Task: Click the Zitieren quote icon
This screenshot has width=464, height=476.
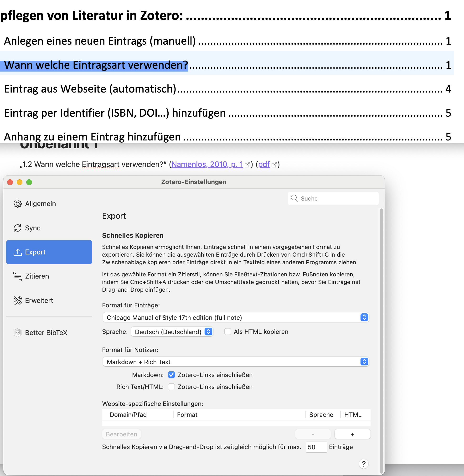Action: [17, 276]
